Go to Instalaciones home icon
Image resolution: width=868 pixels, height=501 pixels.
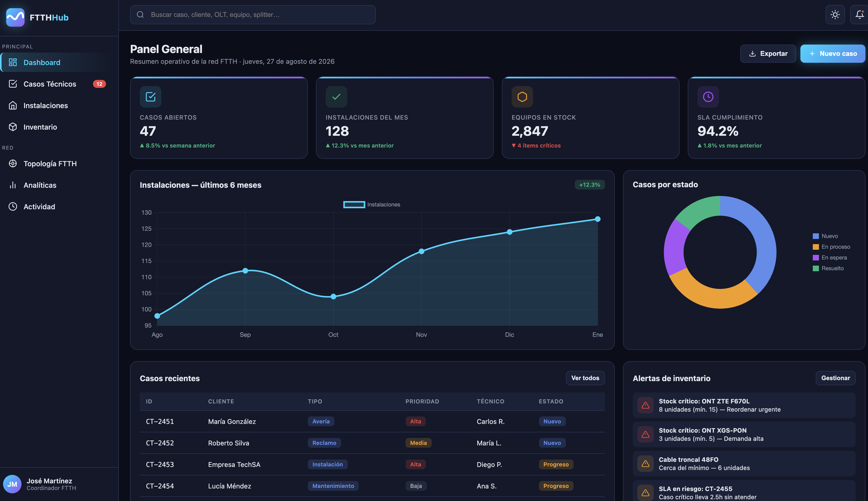coord(13,105)
